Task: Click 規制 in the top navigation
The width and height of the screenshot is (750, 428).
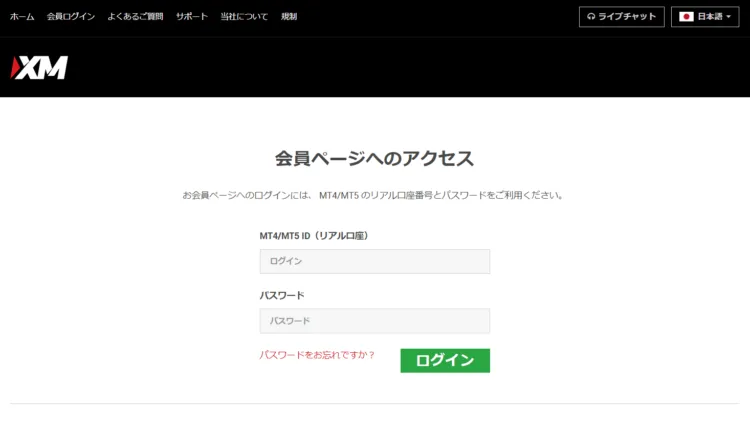Action: click(289, 17)
